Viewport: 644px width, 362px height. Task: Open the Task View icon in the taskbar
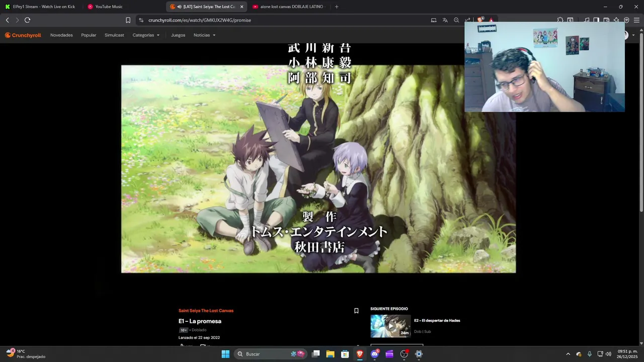point(316,354)
